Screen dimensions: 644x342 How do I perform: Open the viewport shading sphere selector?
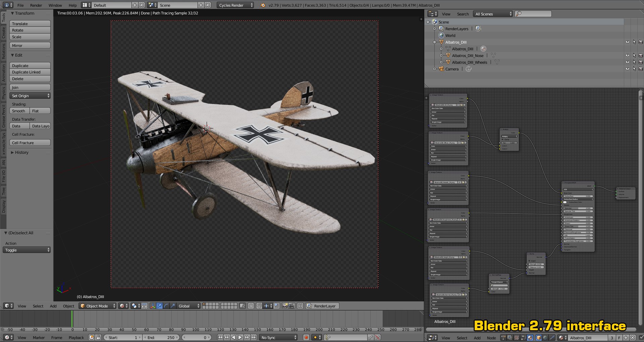click(x=123, y=306)
